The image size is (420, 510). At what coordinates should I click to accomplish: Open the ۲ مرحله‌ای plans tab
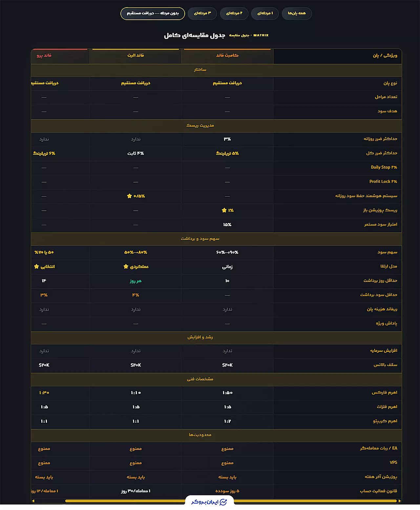(234, 13)
